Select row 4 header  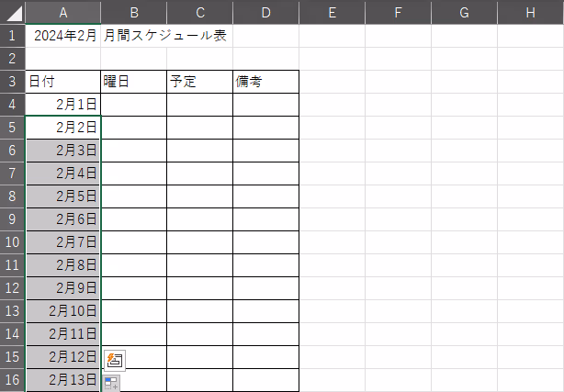tap(12, 105)
